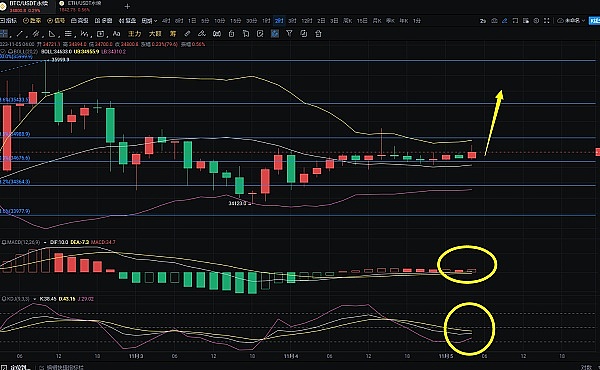Select the 1日 timeframe
This screenshot has height=370, width=600.
[x=192, y=21]
